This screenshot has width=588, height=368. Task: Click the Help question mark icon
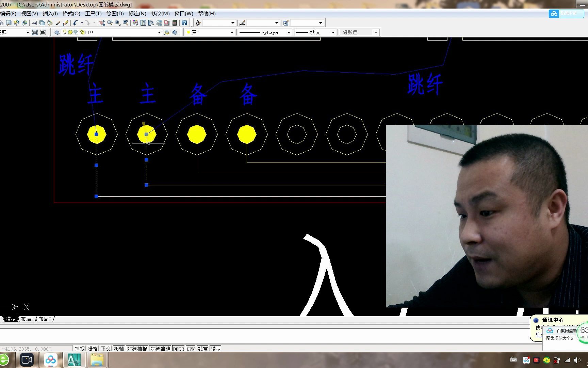click(184, 23)
